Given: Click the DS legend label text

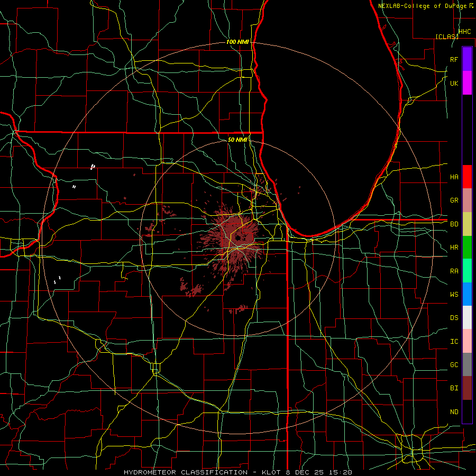Looking at the screenshot, I should point(454,318).
